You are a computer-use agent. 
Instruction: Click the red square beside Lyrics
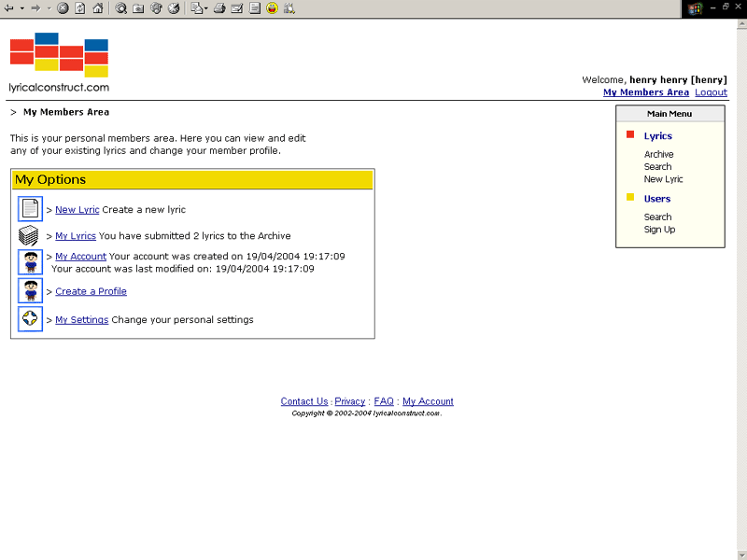coord(630,134)
